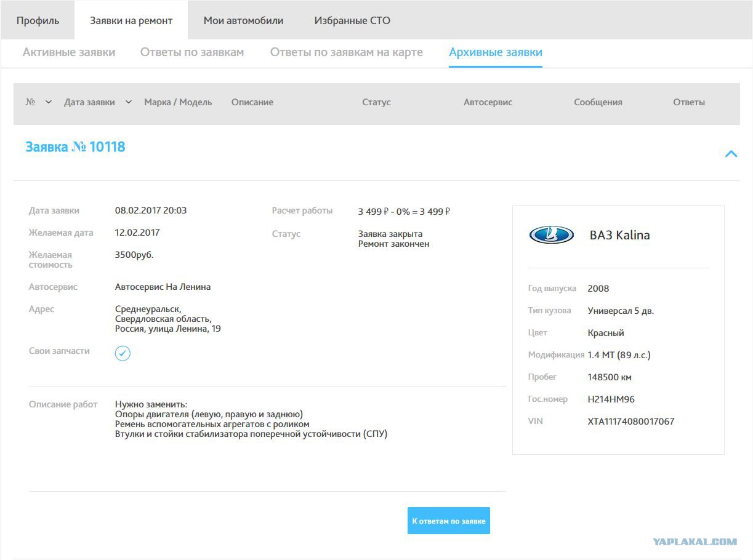753x560 pixels.
Task: Click the VIN XTA11174080017067
Action: [x=631, y=422]
